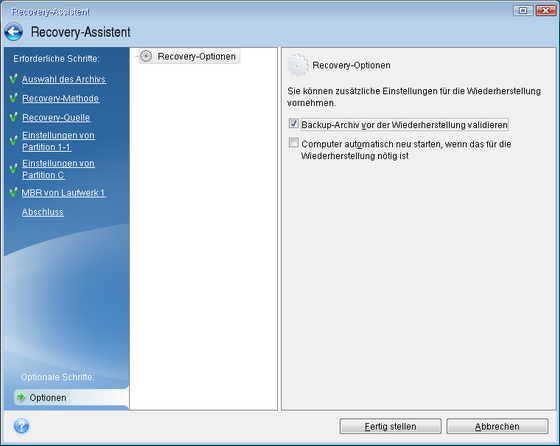This screenshot has width=560, height=446.
Task: Open the Auswahl des Archivs step
Action: (64, 79)
